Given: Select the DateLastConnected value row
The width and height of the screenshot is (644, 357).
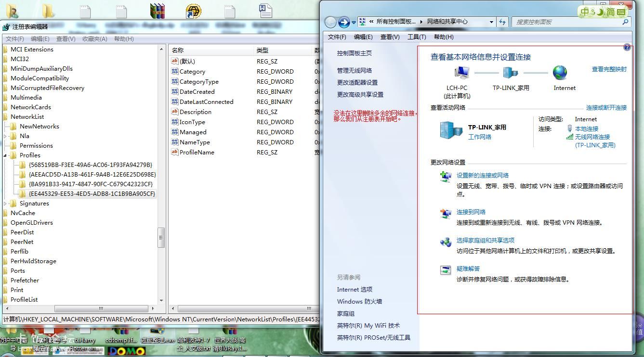Looking at the screenshot, I should click(x=245, y=102).
